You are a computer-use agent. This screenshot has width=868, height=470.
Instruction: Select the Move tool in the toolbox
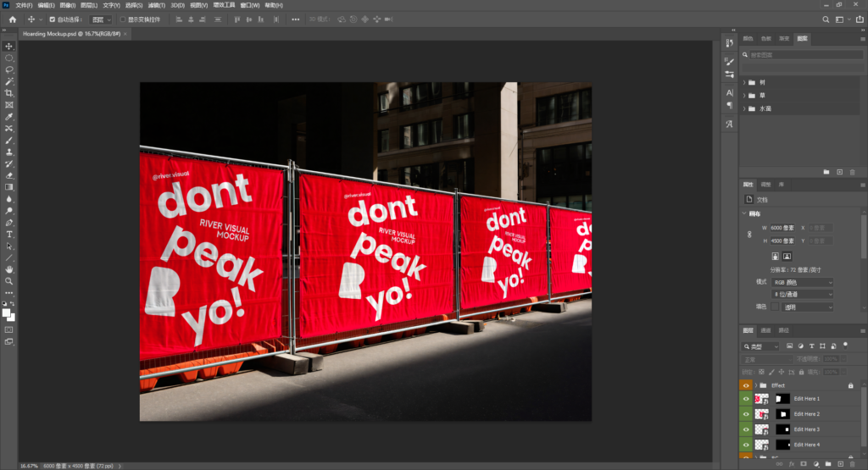[x=8, y=47]
